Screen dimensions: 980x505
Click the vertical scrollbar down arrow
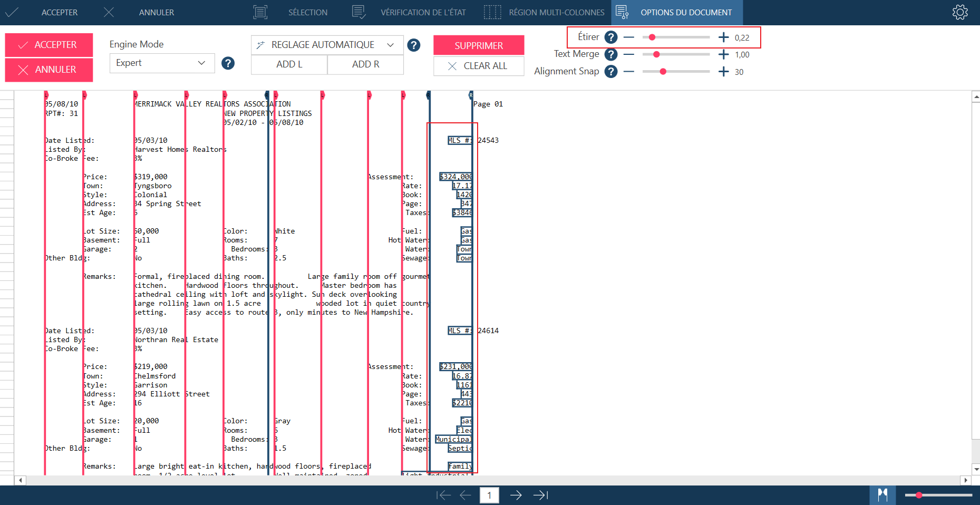976,469
